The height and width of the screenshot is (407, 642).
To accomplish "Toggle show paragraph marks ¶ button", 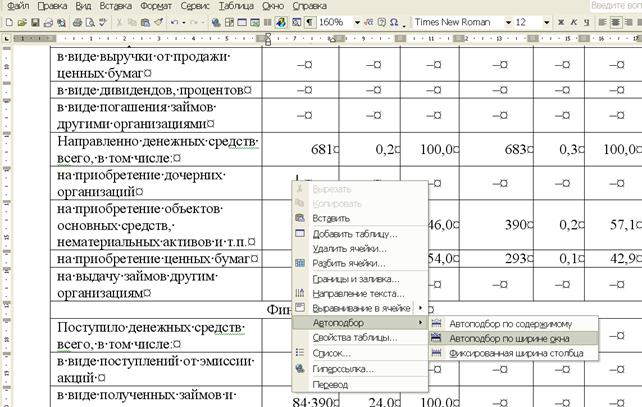I will click(x=310, y=23).
